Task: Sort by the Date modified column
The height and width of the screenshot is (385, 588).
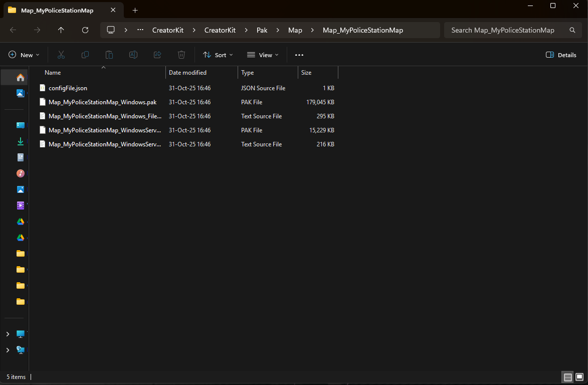Action: coord(187,73)
